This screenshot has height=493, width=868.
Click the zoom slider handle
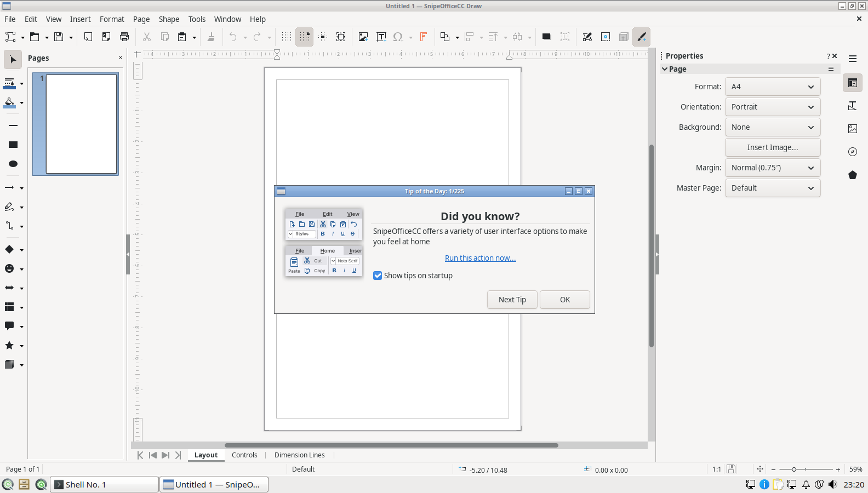point(793,469)
